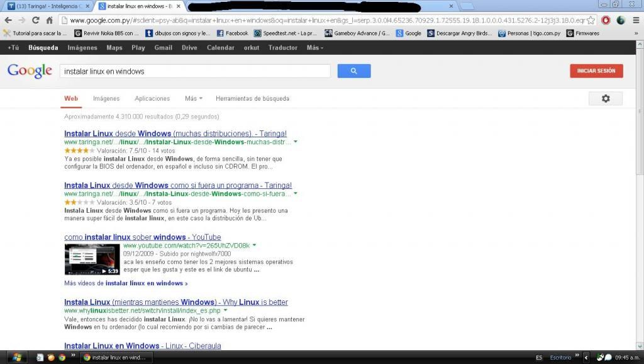Open Maps in the Google top bar
This screenshot has height=364, width=644.
(x=114, y=48)
